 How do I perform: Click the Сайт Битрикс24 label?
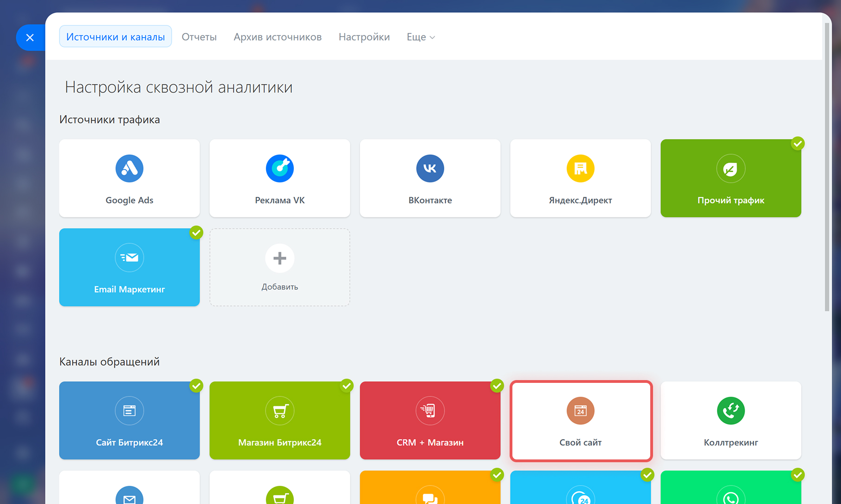point(129,443)
